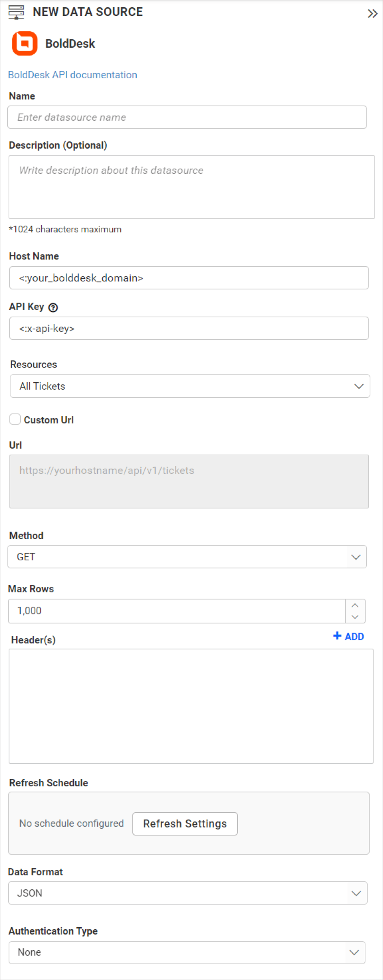This screenshot has width=383, height=980.
Task: Click the plus icon to add header
Action: [337, 635]
